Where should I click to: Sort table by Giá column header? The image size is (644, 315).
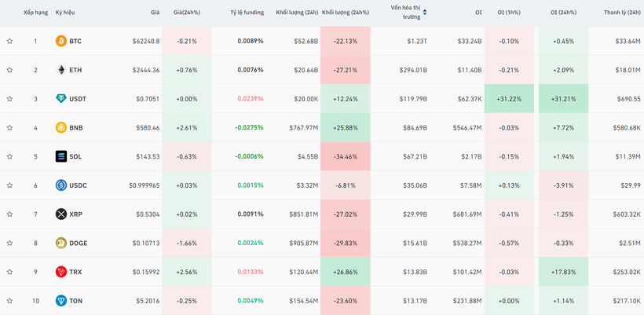click(x=155, y=13)
